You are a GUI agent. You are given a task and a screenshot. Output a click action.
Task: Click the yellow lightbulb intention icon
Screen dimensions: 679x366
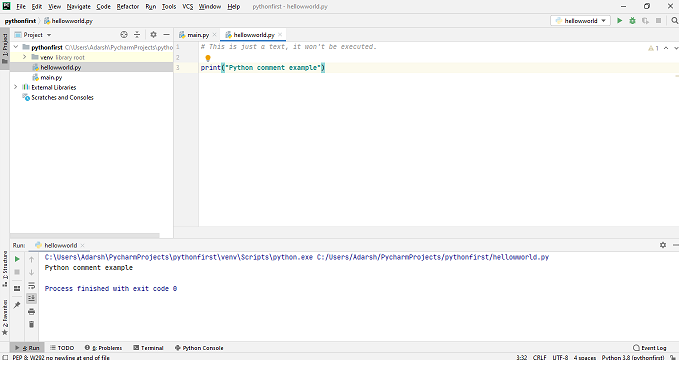(207, 58)
